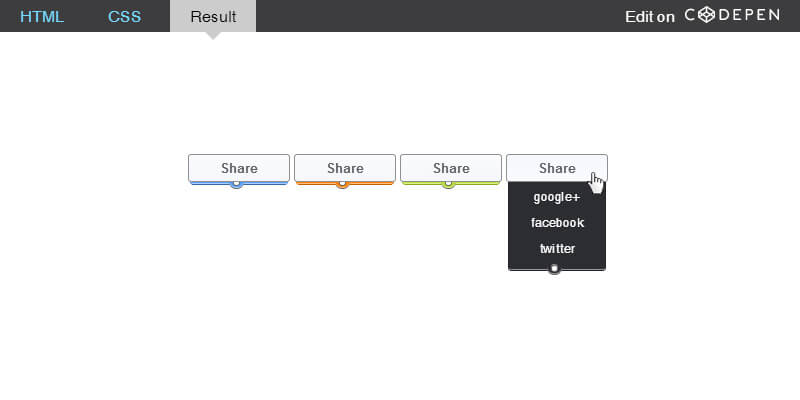Click the CodePen logo in the header

click(731, 16)
